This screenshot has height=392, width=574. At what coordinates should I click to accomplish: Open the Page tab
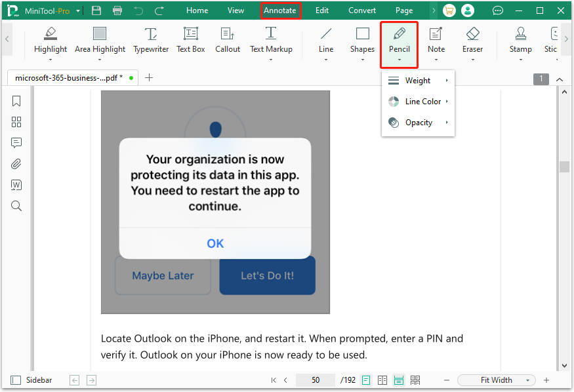(x=404, y=10)
